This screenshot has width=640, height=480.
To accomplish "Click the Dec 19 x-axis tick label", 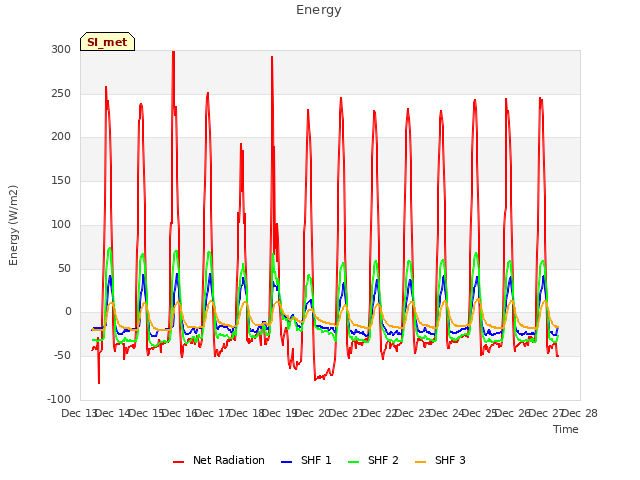I will point(280,413).
